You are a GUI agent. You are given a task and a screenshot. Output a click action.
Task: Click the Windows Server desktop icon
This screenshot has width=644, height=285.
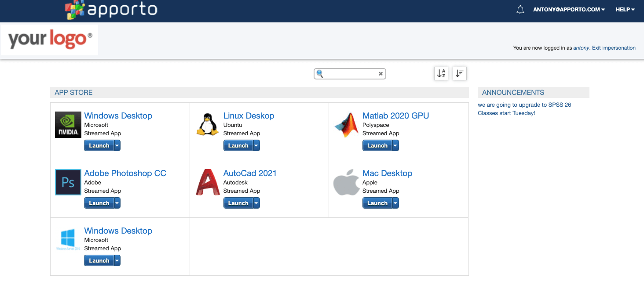click(x=68, y=240)
